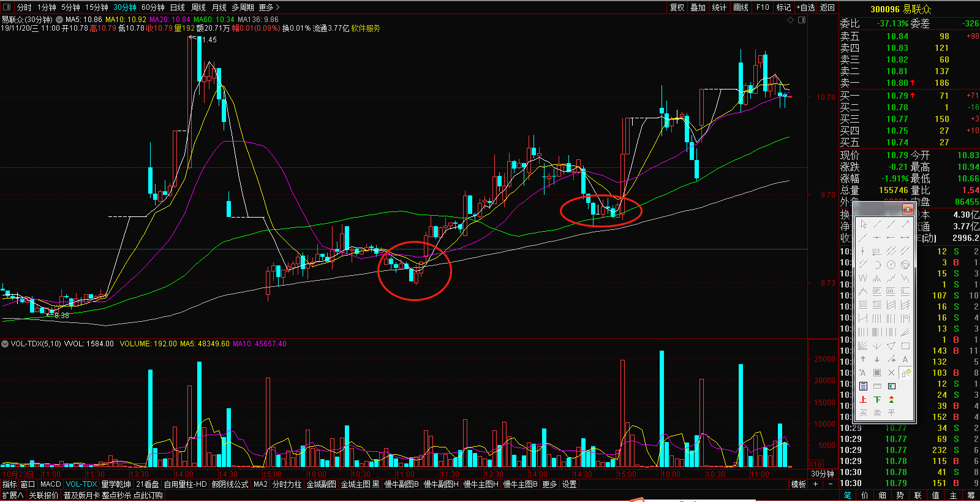Switch to 月线 monthly chart tab
The image size is (980, 502).
(219, 7)
